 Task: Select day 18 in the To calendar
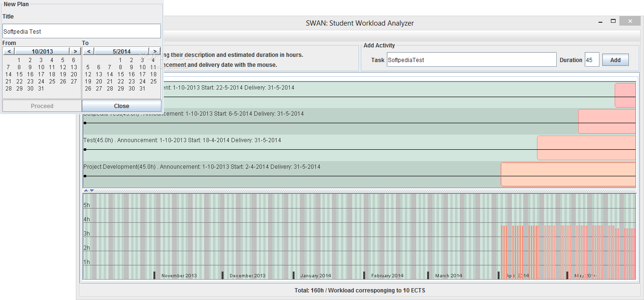[153, 74]
